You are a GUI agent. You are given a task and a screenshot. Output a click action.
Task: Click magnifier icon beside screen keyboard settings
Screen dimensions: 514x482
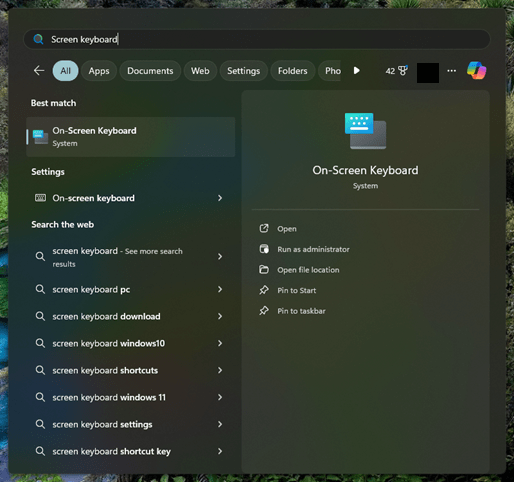point(40,424)
